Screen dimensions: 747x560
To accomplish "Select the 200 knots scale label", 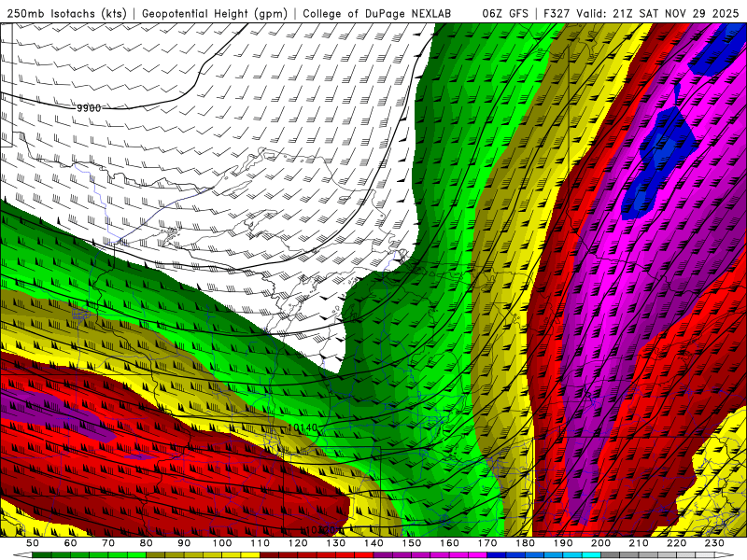I will point(600,543).
